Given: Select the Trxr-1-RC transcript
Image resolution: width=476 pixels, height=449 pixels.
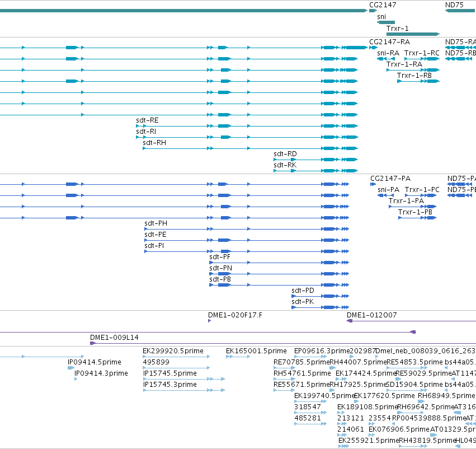Looking at the screenshot, I should click(x=422, y=53).
